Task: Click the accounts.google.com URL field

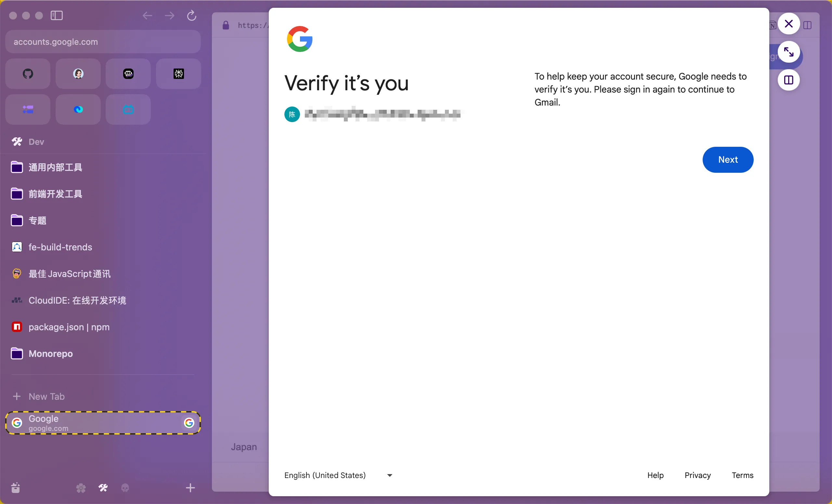Action: pos(103,42)
